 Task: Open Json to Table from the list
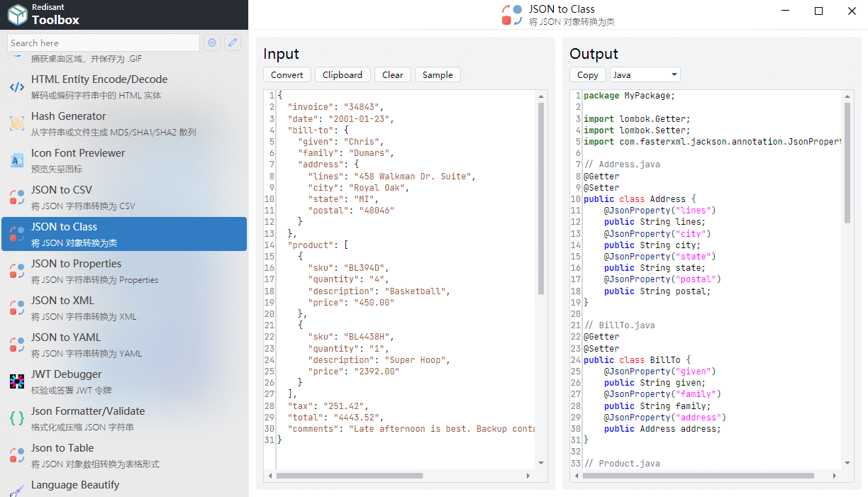[x=62, y=448]
